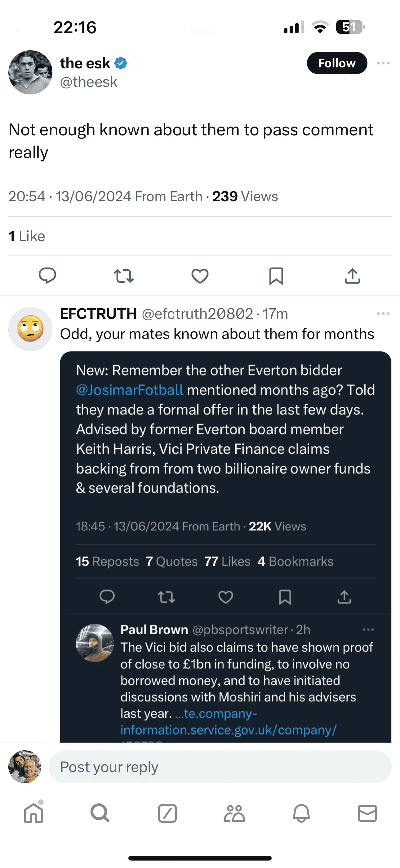Open the Communities tab
The width and height of the screenshot is (400, 868).
234,813
